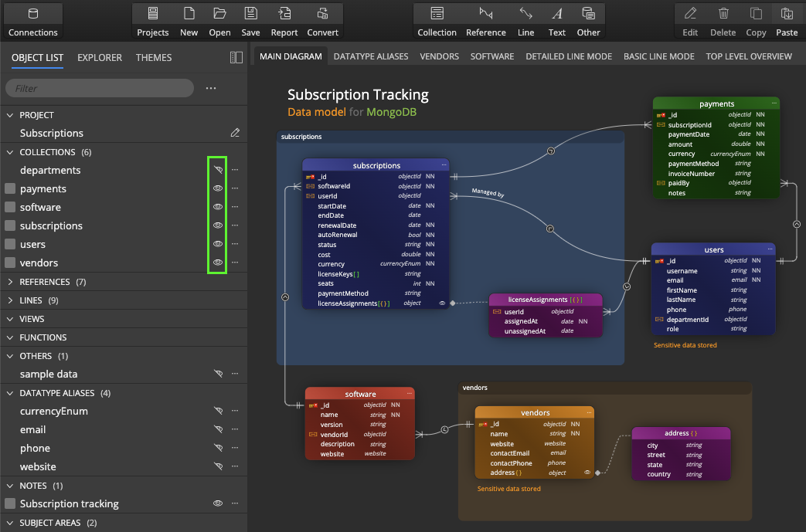Tick the checkbox next to users
The height and width of the screenshot is (532, 806).
[10, 244]
